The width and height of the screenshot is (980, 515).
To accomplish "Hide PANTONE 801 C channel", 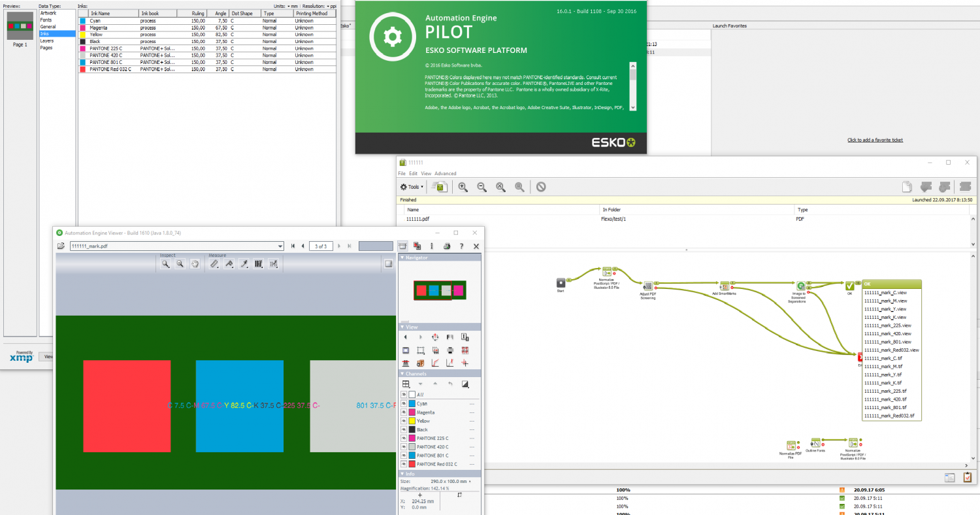I will pos(404,455).
